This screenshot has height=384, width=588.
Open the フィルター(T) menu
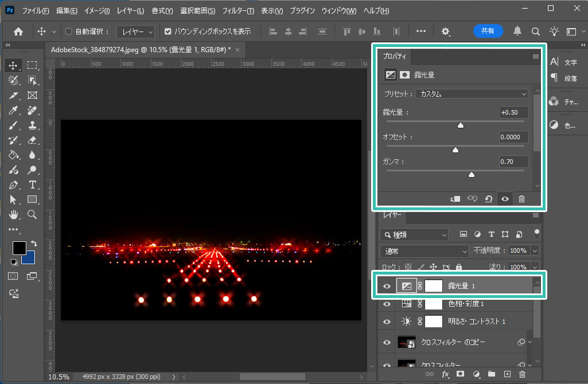pos(237,11)
